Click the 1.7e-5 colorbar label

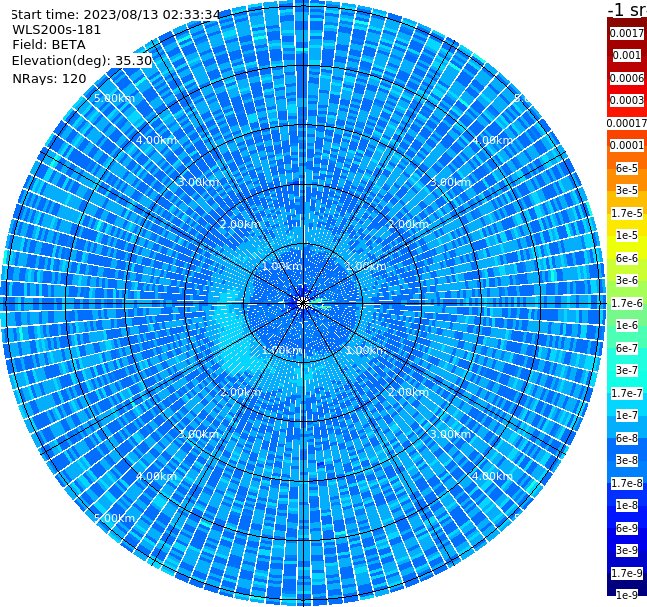tap(627, 213)
